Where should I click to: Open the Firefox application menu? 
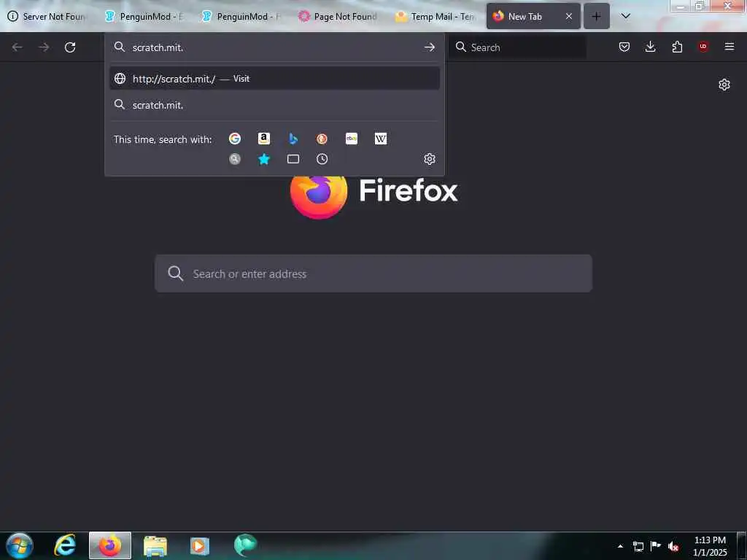tap(729, 47)
